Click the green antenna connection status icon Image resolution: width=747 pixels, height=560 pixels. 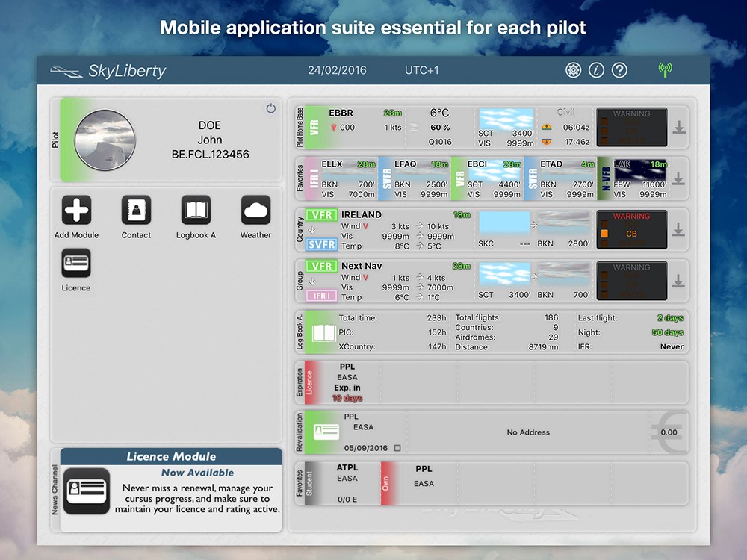(x=665, y=70)
